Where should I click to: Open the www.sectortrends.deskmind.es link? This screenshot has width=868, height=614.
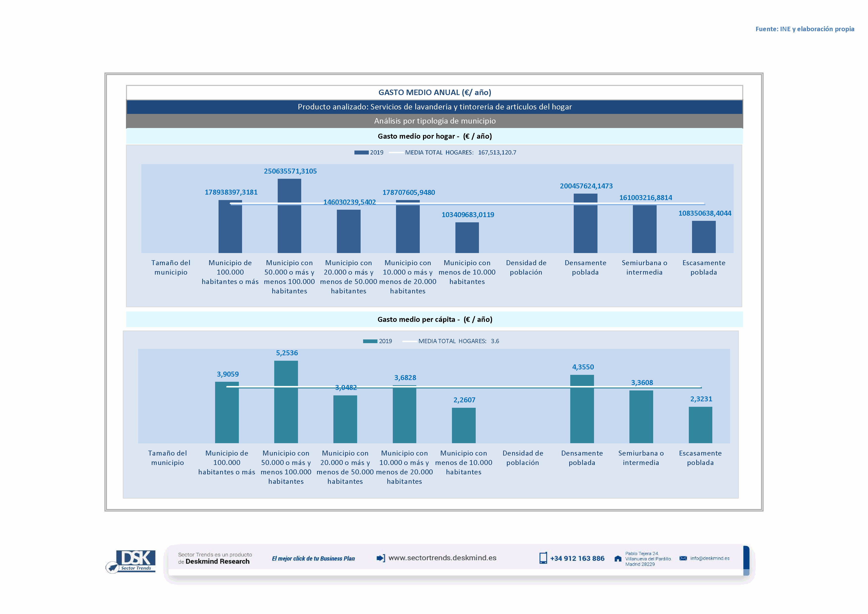[442, 558]
